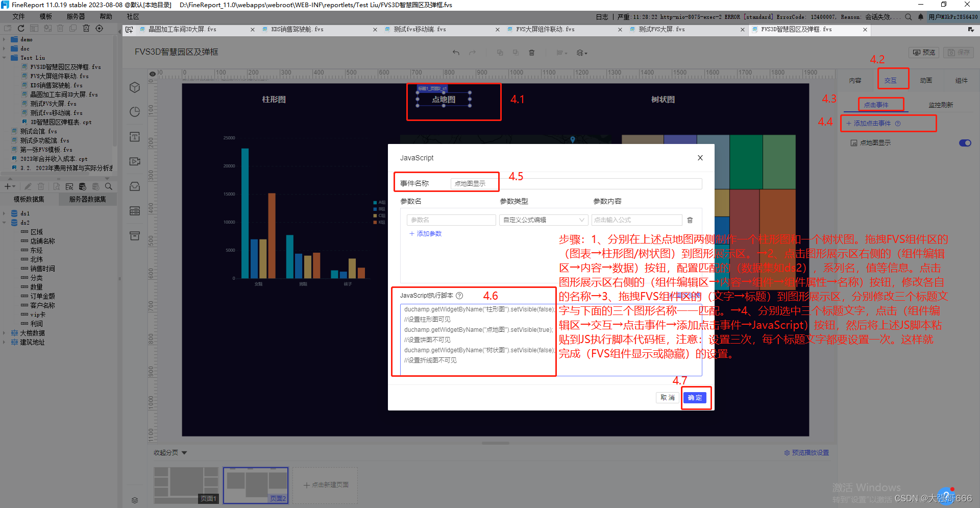This screenshot has height=508, width=980.
Task: Click the JS icon of 点地图显示 event
Action: pos(854,143)
